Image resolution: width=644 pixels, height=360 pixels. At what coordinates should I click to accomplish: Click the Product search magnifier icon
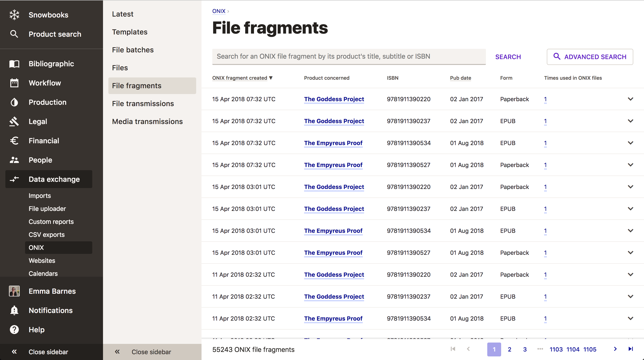(14, 34)
